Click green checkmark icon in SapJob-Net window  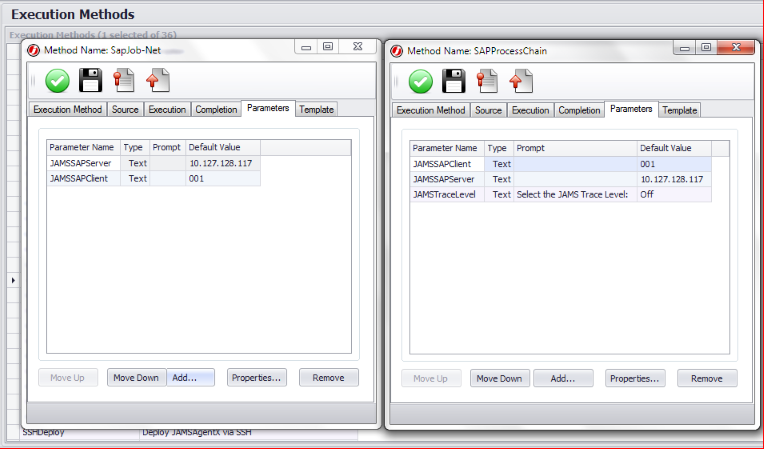pos(57,81)
